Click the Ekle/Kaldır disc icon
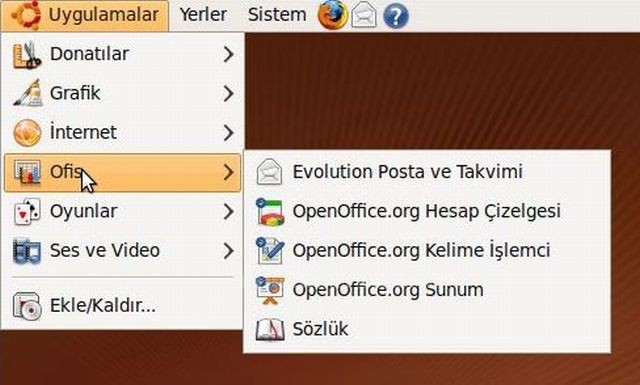Screen dimensions: 640x385 click(27, 306)
